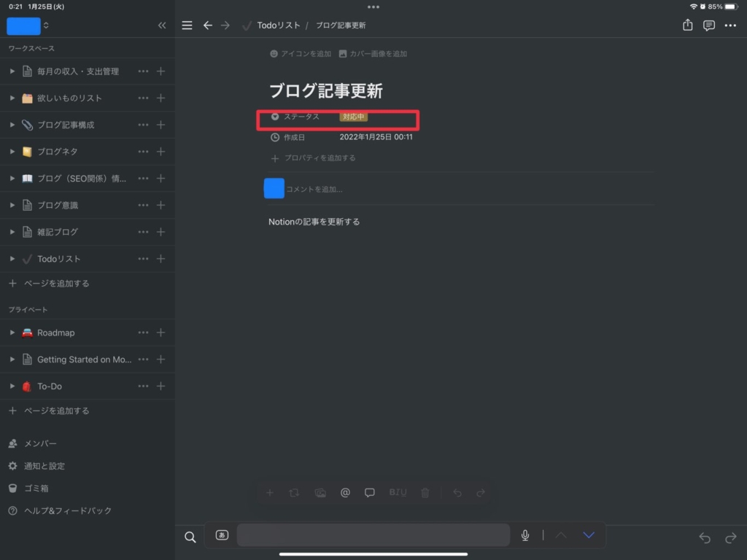
Task: Open options for 毎月の収入・支出管理 page
Action: pyautogui.click(x=143, y=71)
